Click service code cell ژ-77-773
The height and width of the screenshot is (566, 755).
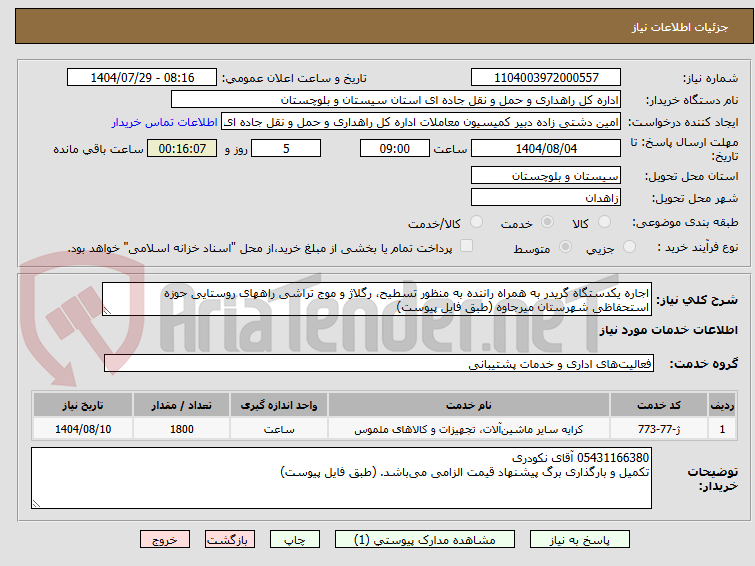click(x=659, y=429)
